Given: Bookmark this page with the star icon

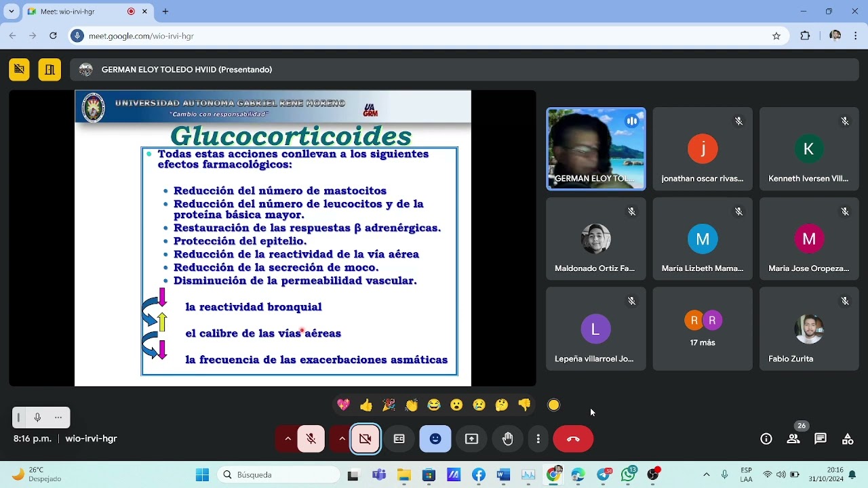Looking at the screenshot, I should [x=776, y=36].
